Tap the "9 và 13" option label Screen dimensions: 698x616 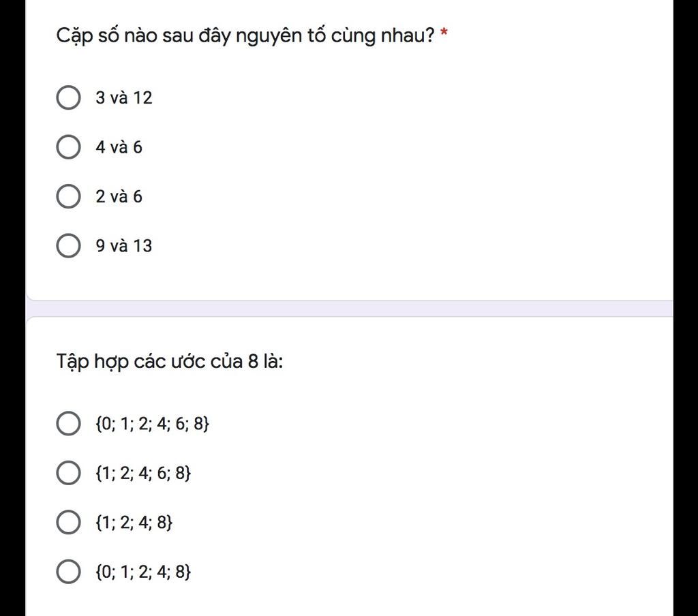point(123,246)
